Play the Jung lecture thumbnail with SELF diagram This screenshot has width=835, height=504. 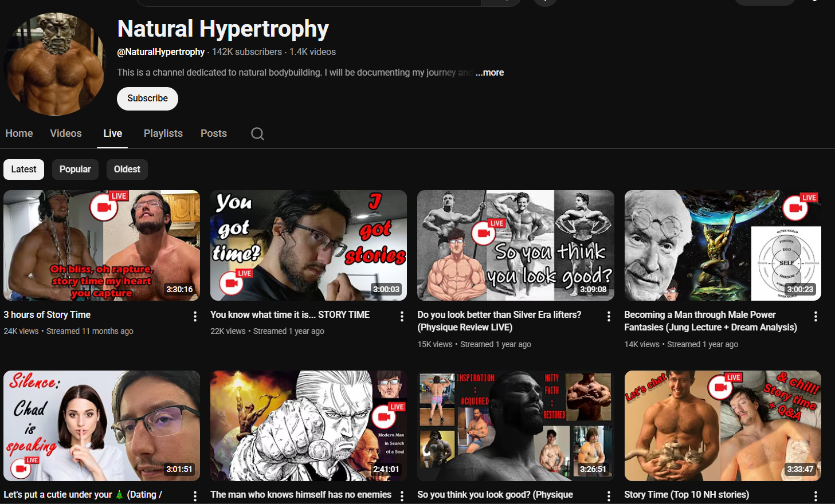[722, 245]
